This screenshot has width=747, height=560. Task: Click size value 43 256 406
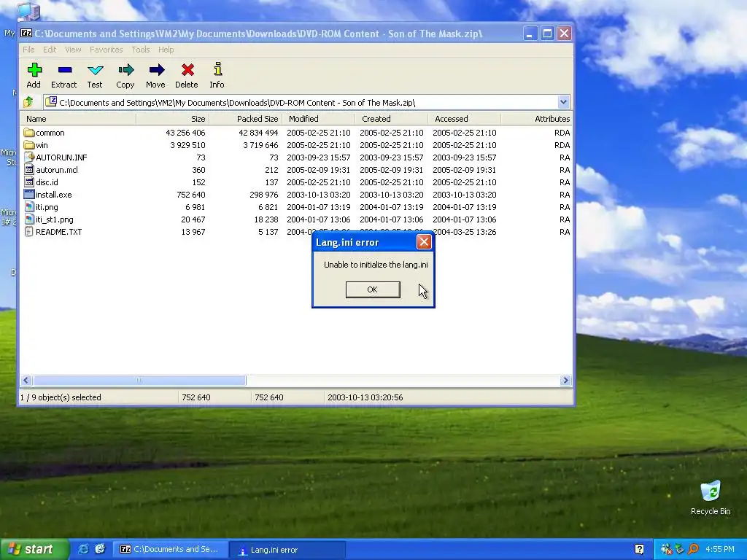(185, 133)
